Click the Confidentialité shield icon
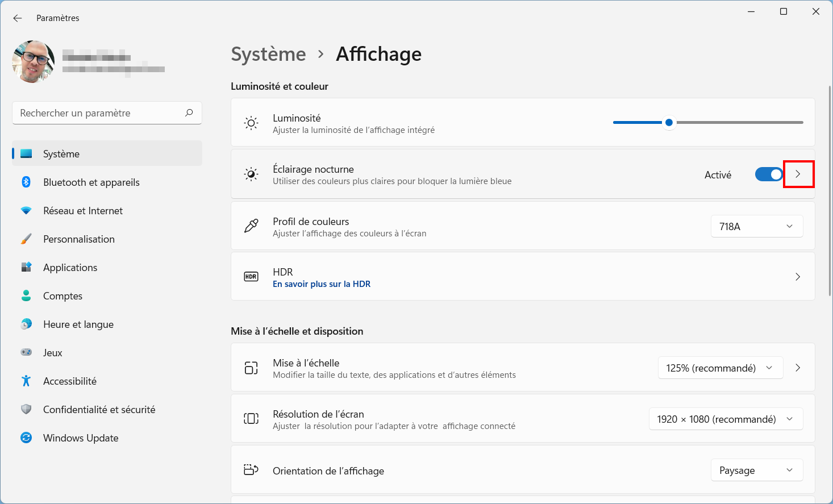The height and width of the screenshot is (504, 833). point(26,409)
